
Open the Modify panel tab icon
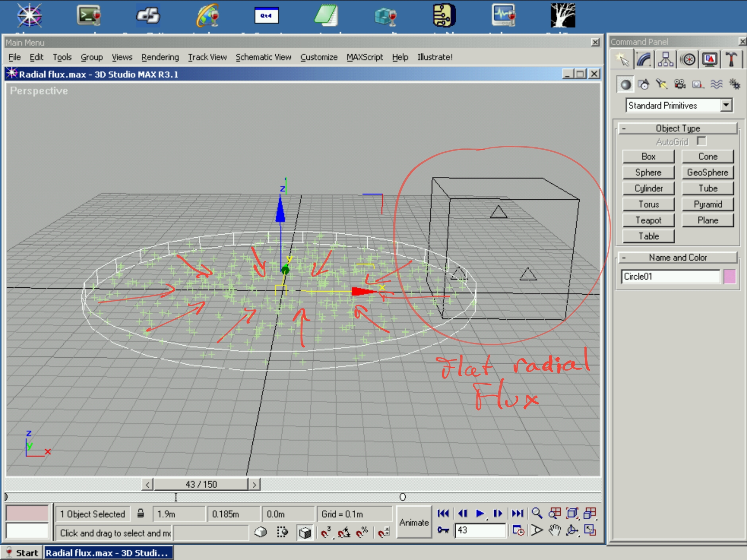pos(644,60)
